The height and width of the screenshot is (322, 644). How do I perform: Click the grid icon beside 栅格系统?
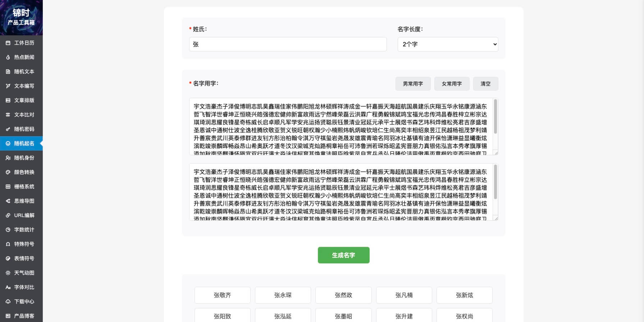coord(8,187)
